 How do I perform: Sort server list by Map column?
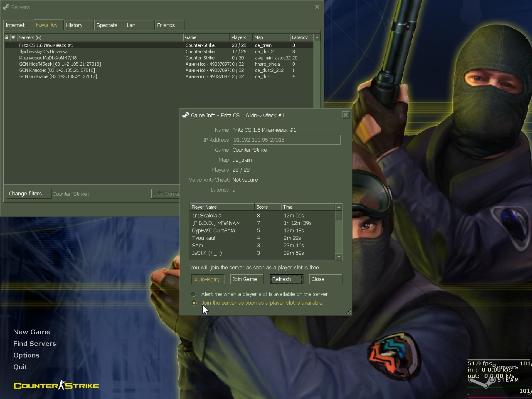pos(271,37)
